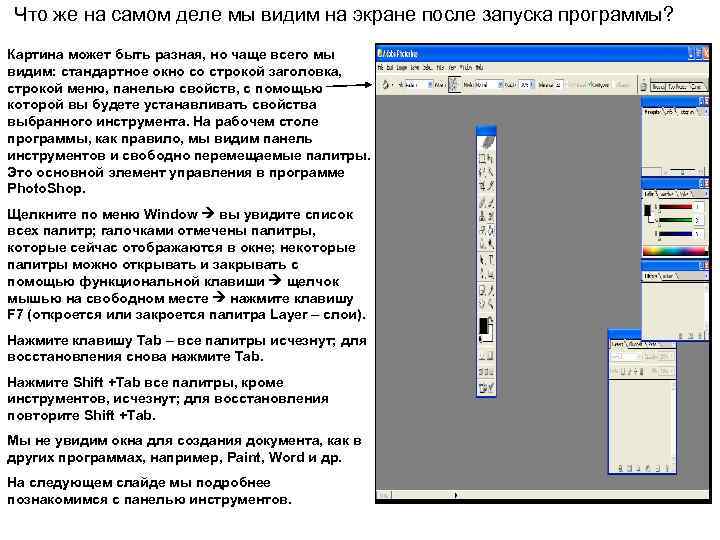720x540 pixels.
Task: Select the Notes tool in toolbox
Action: 482,290
